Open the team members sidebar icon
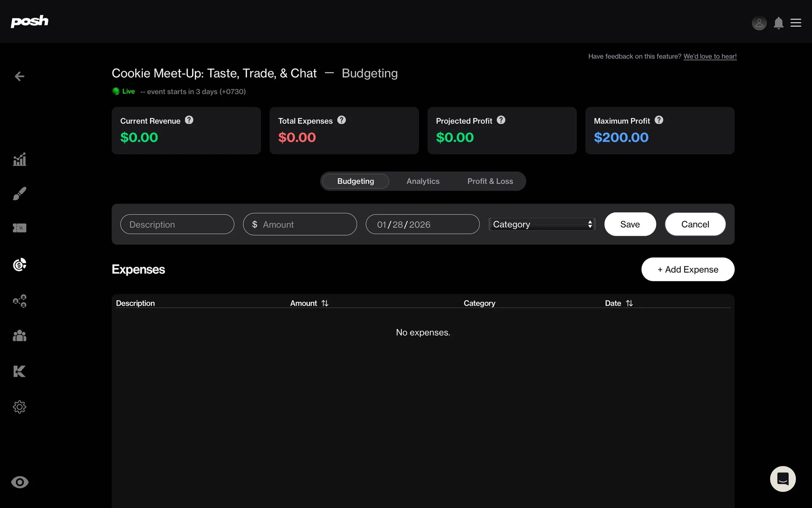The height and width of the screenshot is (508, 812). coord(19,336)
